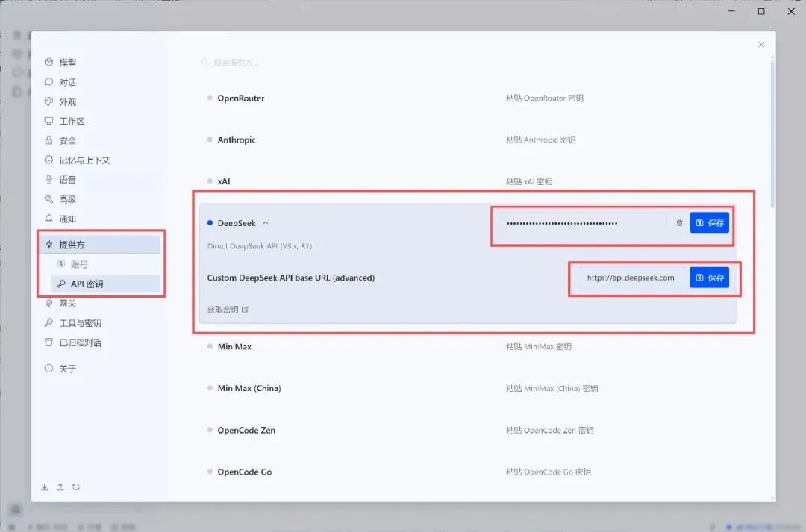The height and width of the screenshot is (532, 806).
Task: Open the 记忆与上下文 settings section
Action: [84, 160]
